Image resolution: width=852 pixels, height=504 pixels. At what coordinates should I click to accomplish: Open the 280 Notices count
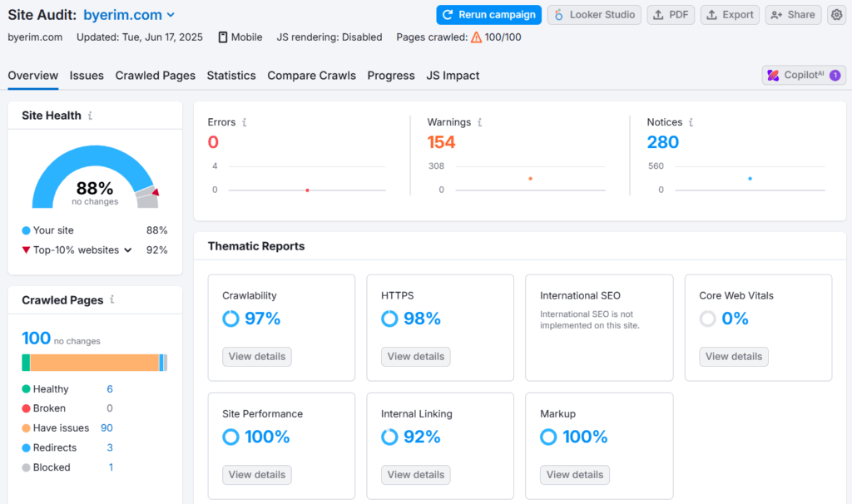click(x=663, y=142)
